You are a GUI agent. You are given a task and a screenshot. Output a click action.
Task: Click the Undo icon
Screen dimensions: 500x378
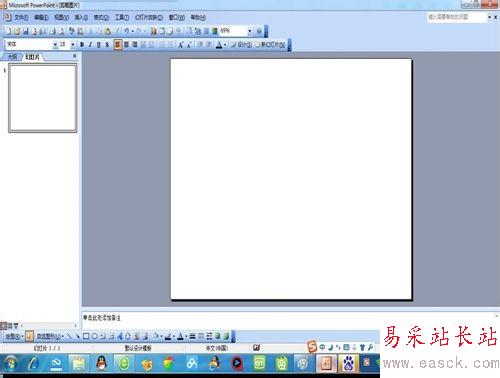[x=127, y=31]
